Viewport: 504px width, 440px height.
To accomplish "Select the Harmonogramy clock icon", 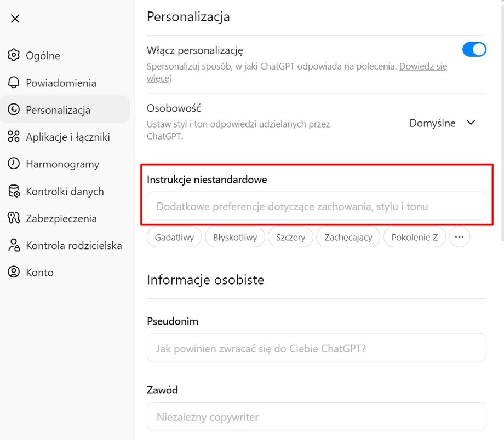I will (15, 164).
